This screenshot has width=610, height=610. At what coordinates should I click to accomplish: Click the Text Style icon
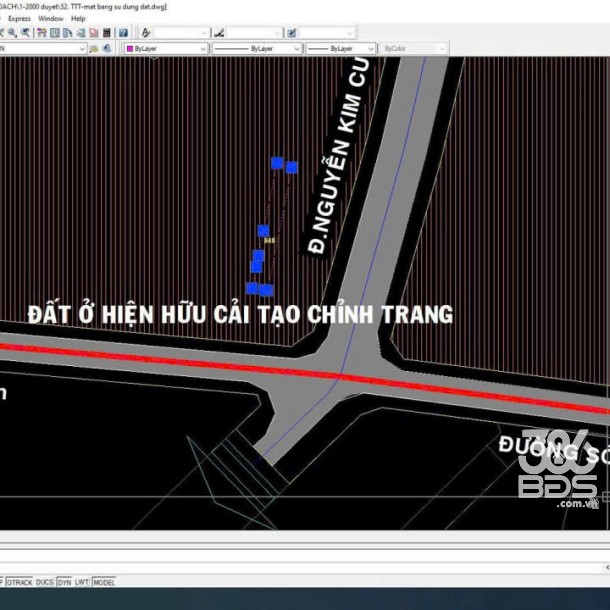click(146, 33)
